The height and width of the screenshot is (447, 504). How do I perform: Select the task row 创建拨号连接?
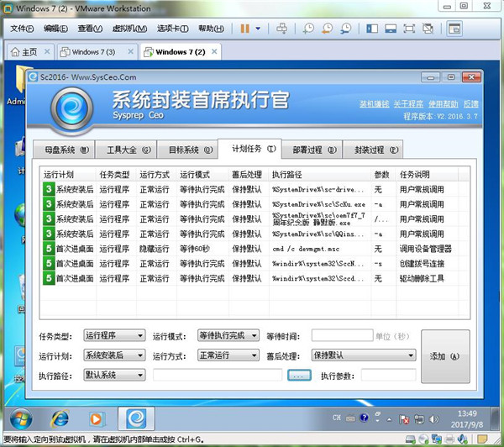pyautogui.click(x=255, y=263)
